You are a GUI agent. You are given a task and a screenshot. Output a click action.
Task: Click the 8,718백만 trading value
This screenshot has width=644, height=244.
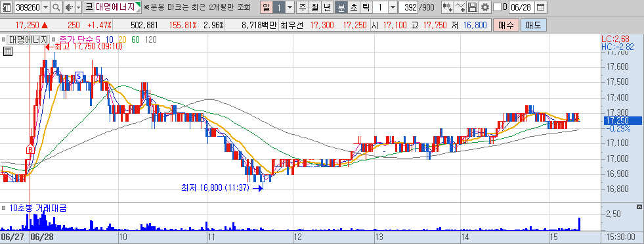tap(259, 26)
